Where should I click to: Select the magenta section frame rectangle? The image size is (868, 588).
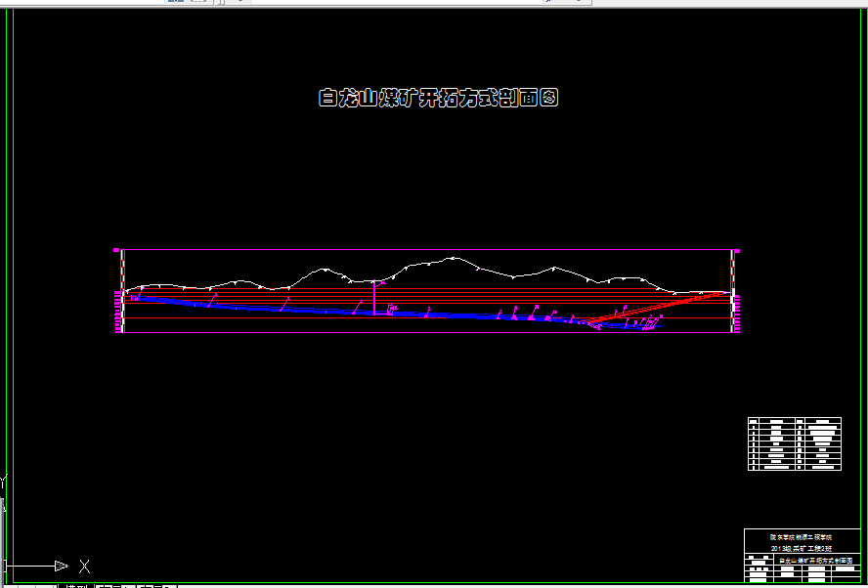(427, 249)
